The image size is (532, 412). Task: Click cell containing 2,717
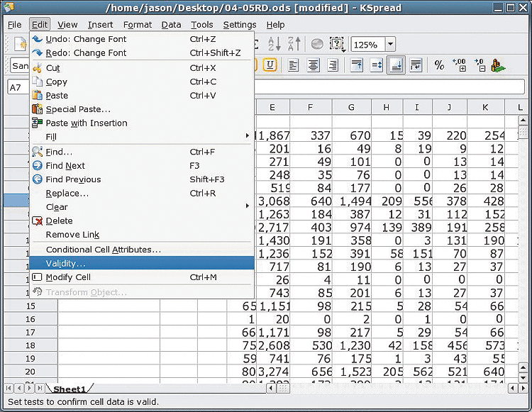pyautogui.click(x=274, y=227)
